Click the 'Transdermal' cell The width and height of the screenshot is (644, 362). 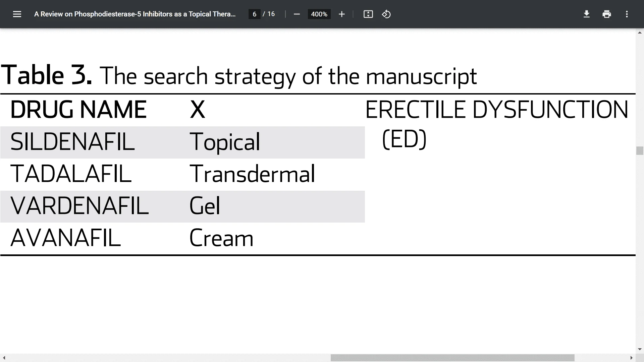coord(252,174)
